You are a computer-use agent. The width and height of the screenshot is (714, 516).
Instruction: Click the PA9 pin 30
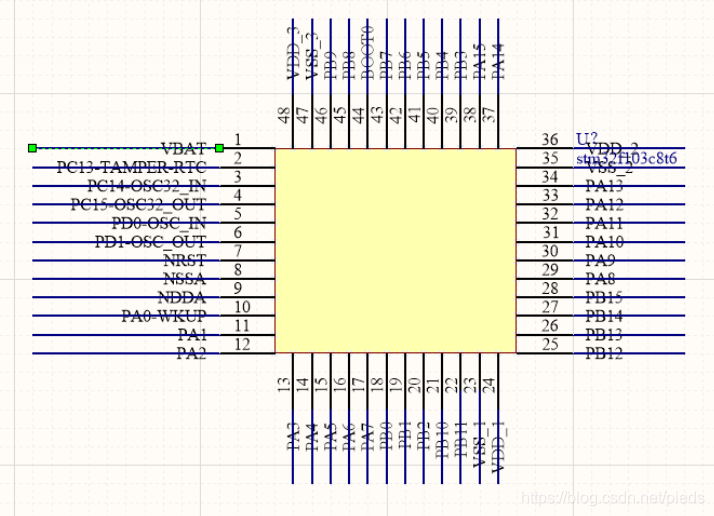pyautogui.click(x=600, y=260)
